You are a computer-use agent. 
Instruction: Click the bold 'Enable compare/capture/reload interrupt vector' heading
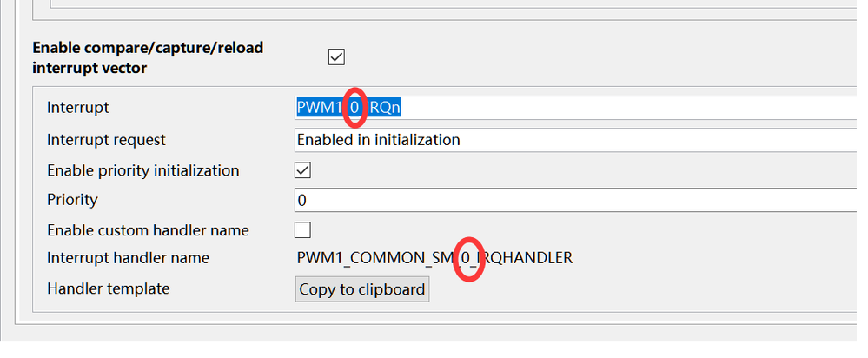click(x=148, y=57)
